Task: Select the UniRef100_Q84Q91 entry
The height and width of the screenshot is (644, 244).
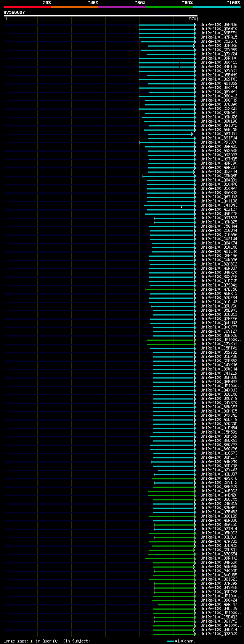Action: 219,180
